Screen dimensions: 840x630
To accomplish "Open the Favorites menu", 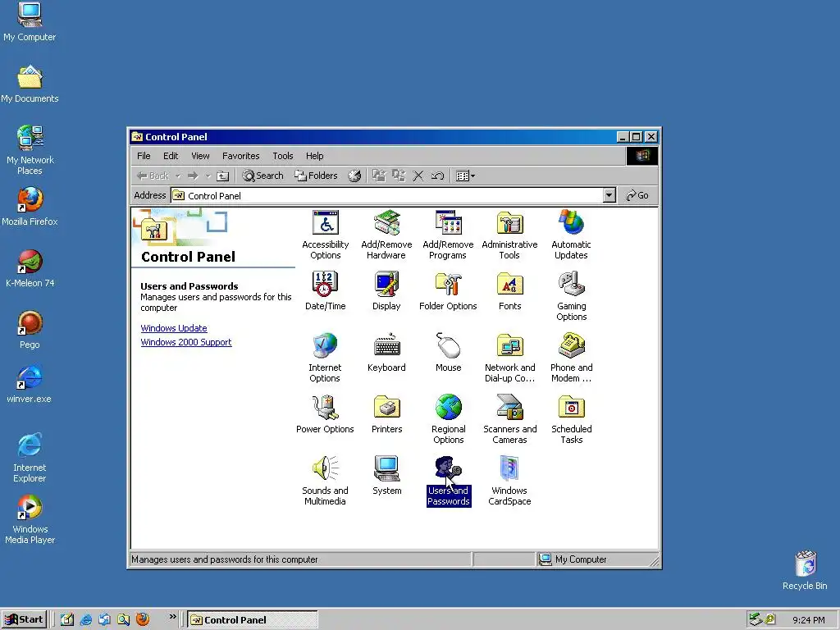I will pyautogui.click(x=240, y=156).
